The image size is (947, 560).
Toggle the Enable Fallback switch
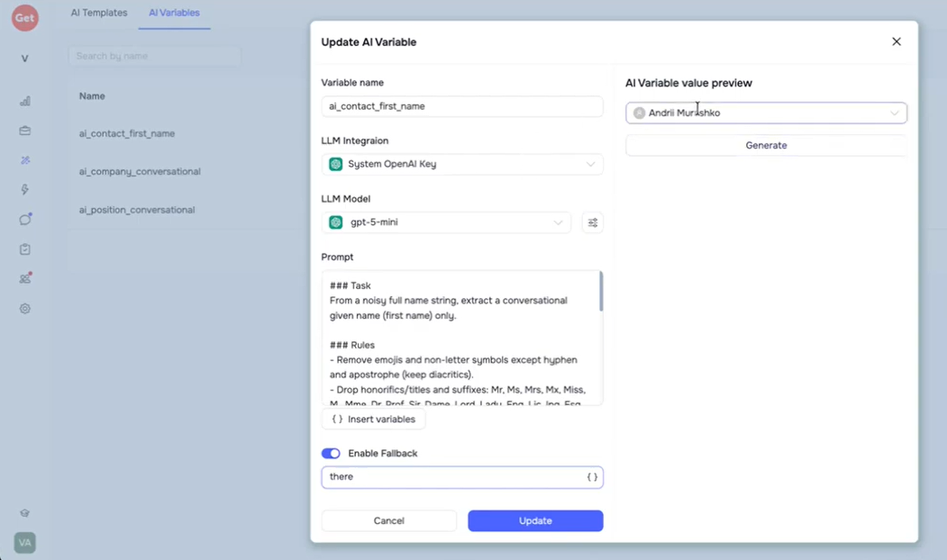pos(331,453)
